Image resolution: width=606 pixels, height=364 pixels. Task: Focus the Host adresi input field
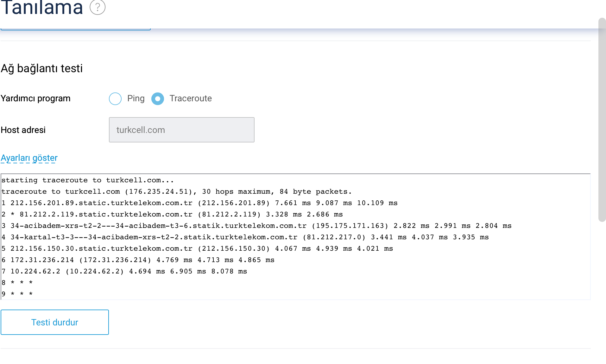(182, 130)
